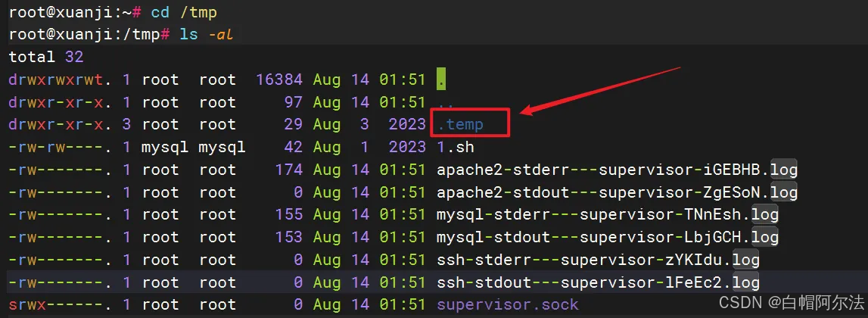
Task: Click the year 2023 in the 1.sh row
Action: (x=407, y=148)
